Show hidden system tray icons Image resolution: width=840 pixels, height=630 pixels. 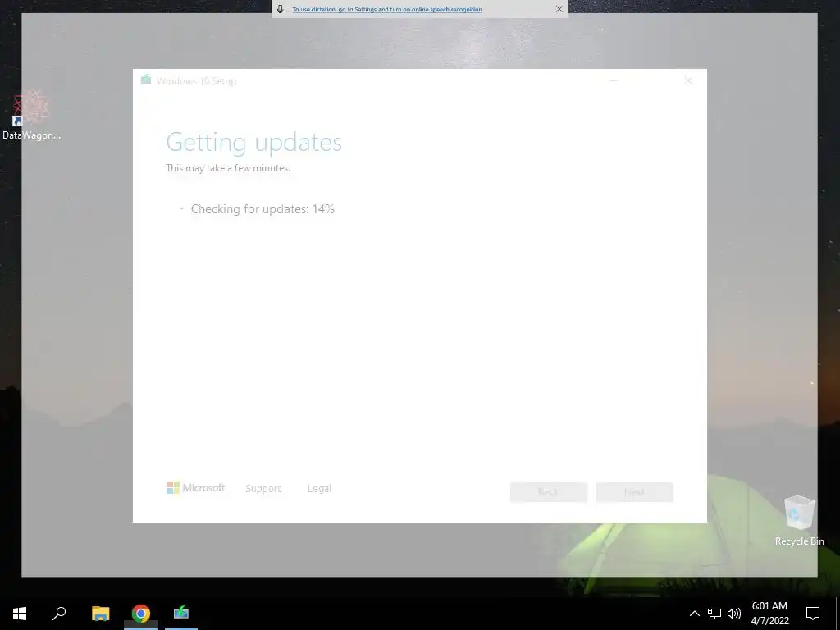694,614
